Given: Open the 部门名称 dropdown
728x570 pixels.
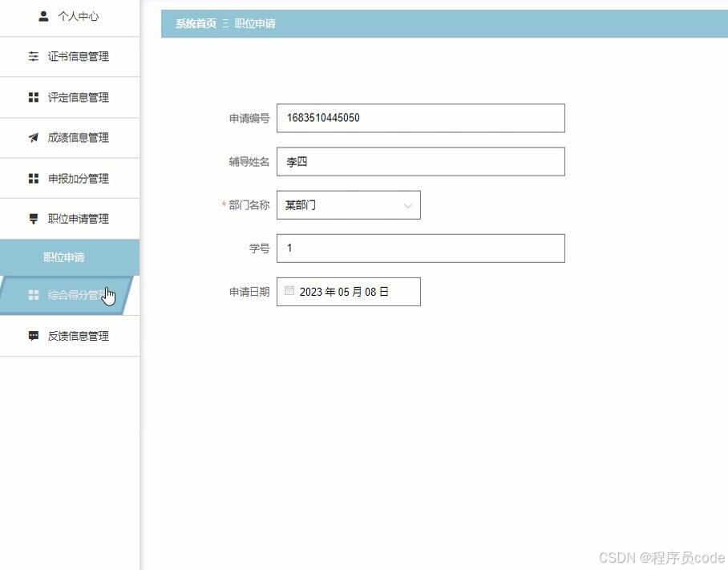Looking at the screenshot, I should pos(349,204).
